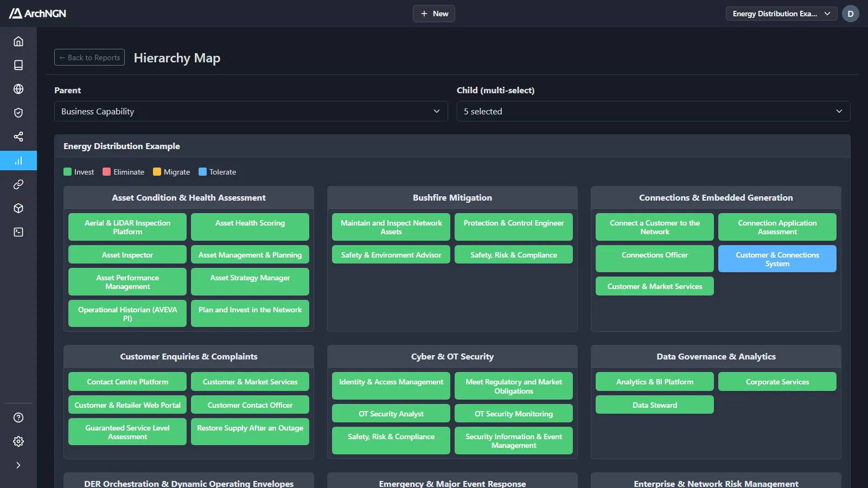Open Identity & Access Management tile

pyautogui.click(x=391, y=386)
